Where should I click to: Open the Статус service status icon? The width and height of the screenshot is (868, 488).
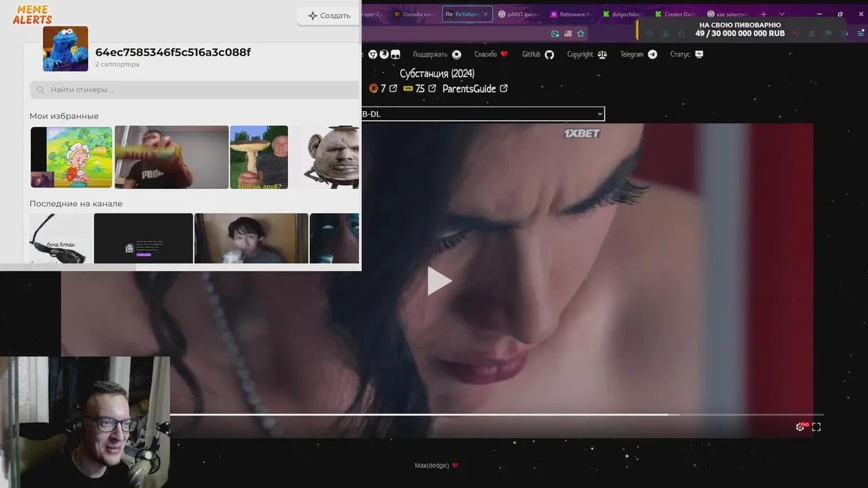click(x=698, y=54)
